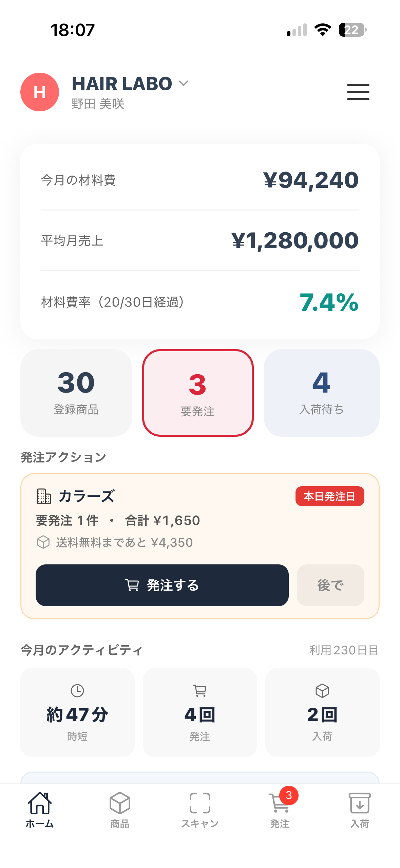Tap the 4回 発注 cart tile
This screenshot has width=400, height=868.
click(200, 712)
